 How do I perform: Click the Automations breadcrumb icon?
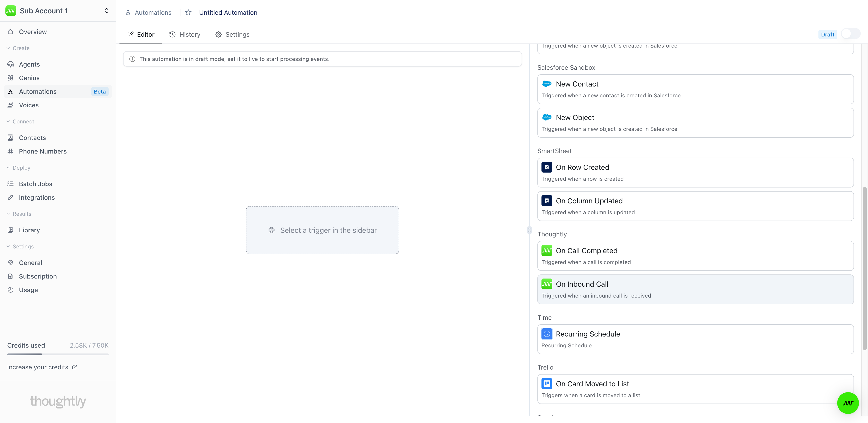coord(128,12)
